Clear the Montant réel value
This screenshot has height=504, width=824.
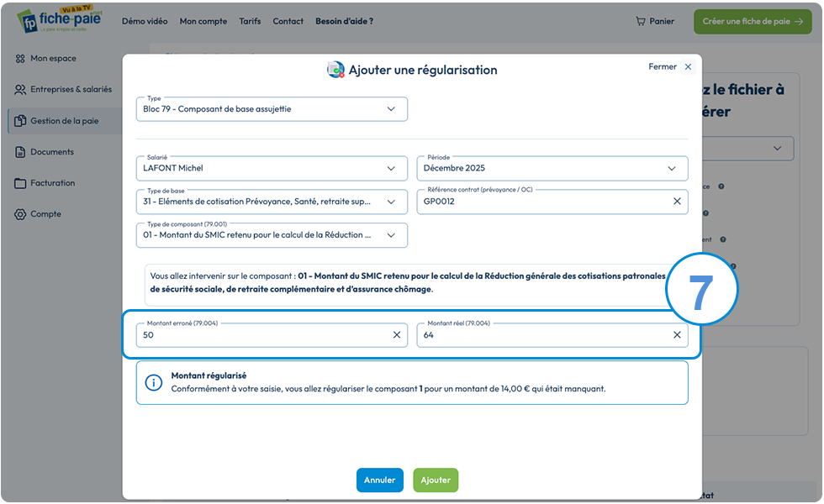coord(677,335)
